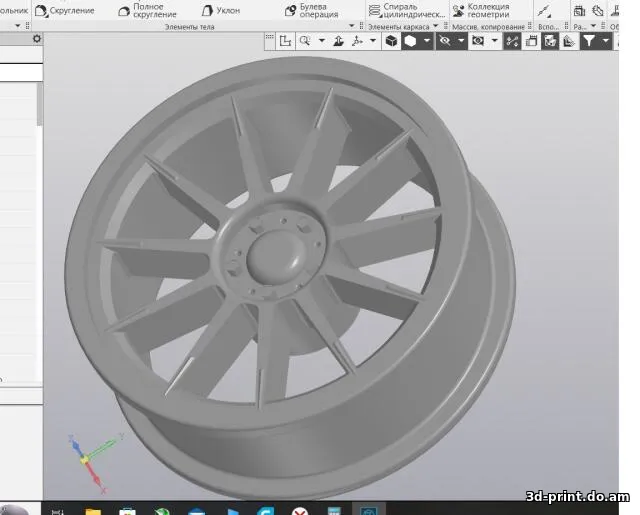The width and height of the screenshot is (640, 515).
Task: Open the filter funnel dropdown arrow
Action: tap(606, 41)
